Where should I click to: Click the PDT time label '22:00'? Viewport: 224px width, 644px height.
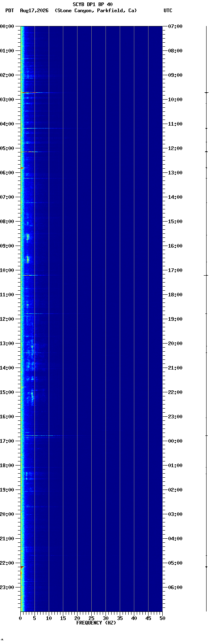point(7,563)
